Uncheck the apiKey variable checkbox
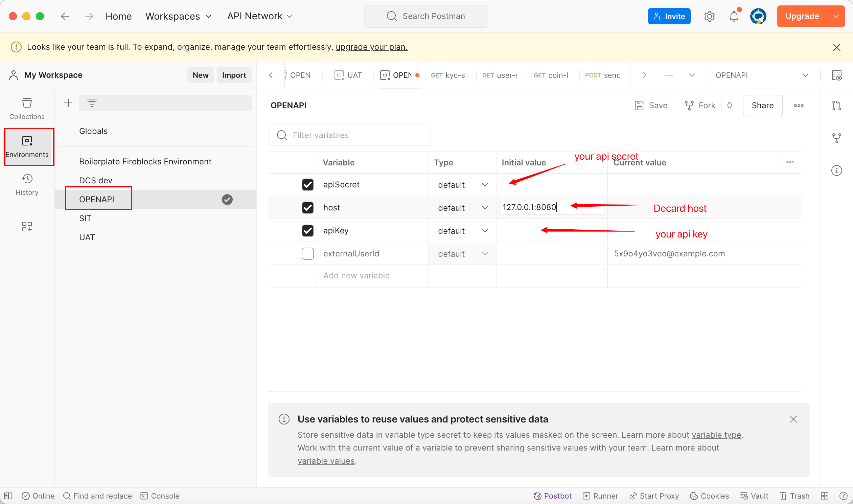This screenshot has height=504, width=853. click(x=308, y=231)
